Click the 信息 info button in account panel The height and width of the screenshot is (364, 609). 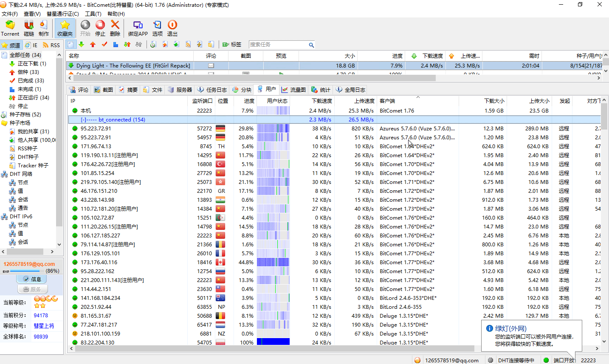31,279
